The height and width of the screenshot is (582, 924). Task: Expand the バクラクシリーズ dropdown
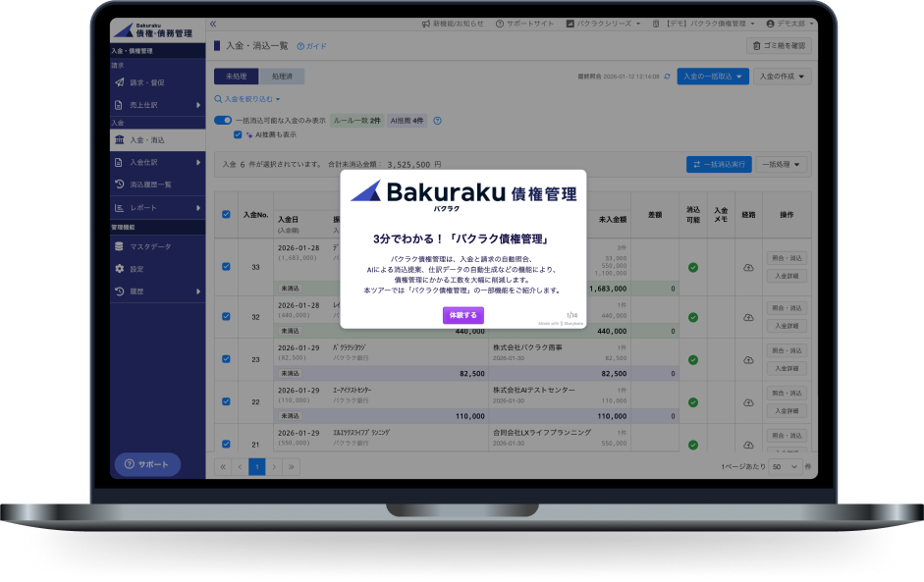click(603, 24)
